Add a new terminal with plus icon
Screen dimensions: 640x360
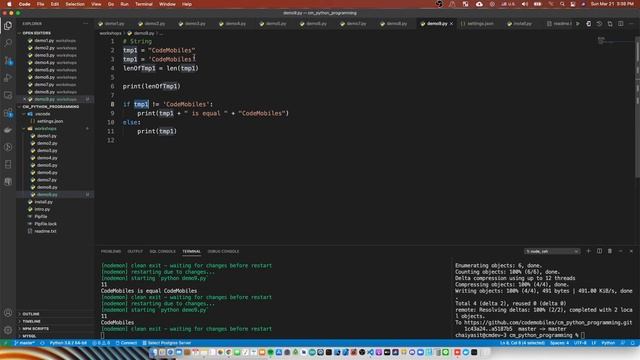(589, 251)
